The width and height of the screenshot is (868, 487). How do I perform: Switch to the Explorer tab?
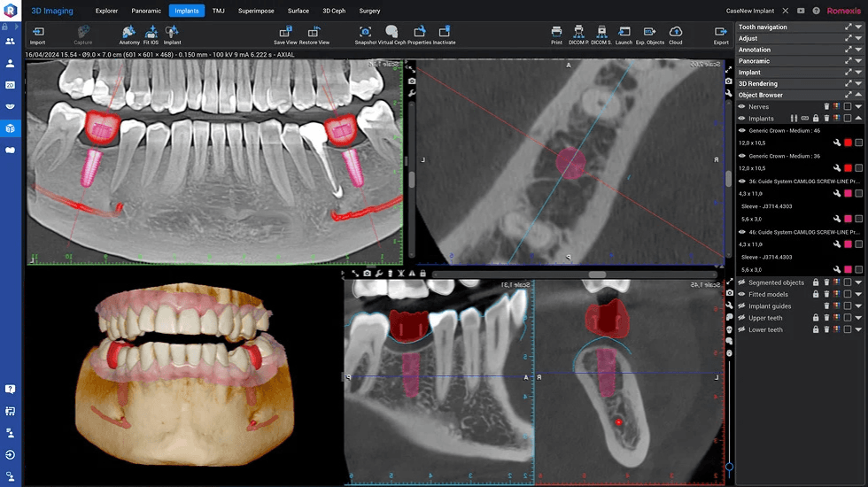pyautogui.click(x=106, y=11)
